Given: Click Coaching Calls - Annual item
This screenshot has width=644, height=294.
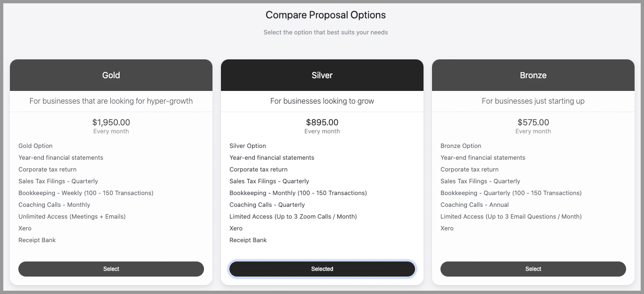Looking at the screenshot, I should pos(475,205).
